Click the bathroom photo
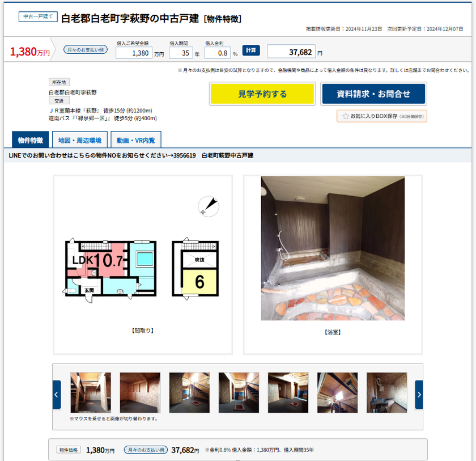The image size is (476, 461). point(333,248)
